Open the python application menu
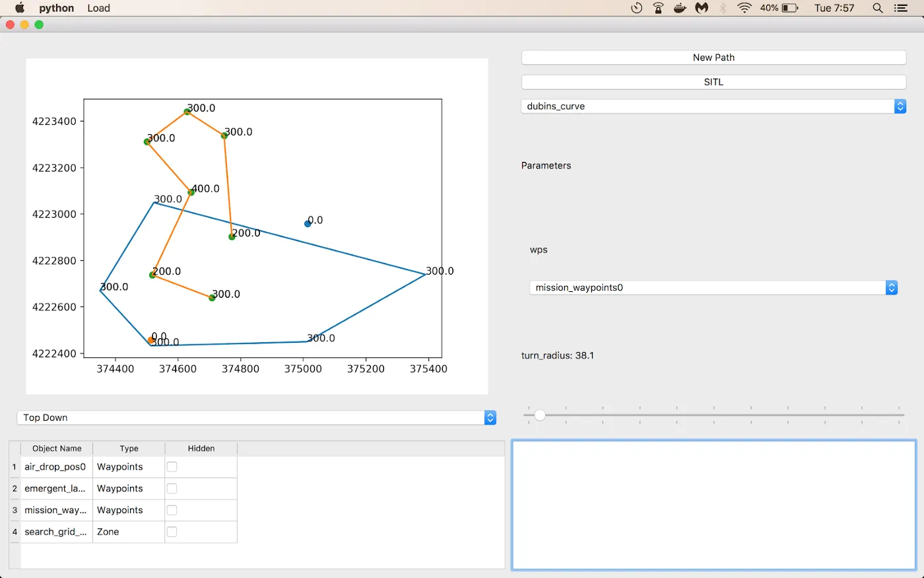The image size is (924, 578). point(56,8)
